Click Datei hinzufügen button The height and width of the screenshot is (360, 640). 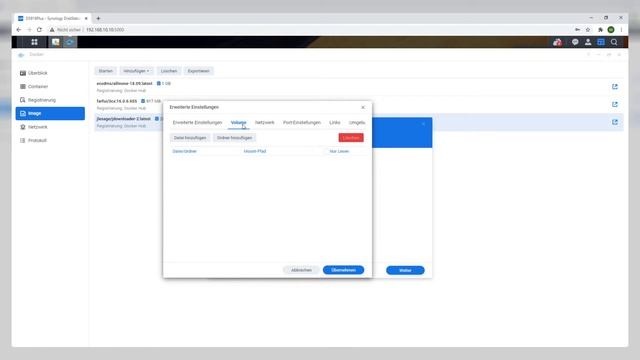click(x=190, y=138)
